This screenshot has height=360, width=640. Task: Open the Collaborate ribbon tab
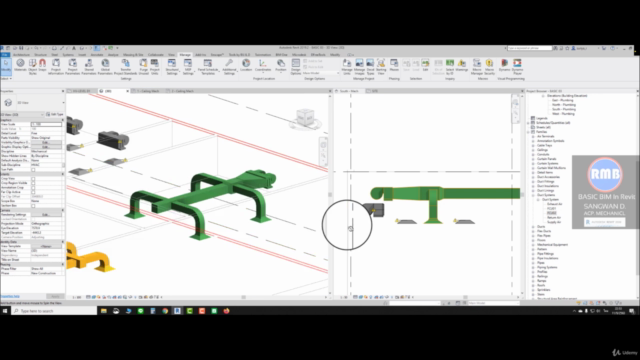(156, 55)
